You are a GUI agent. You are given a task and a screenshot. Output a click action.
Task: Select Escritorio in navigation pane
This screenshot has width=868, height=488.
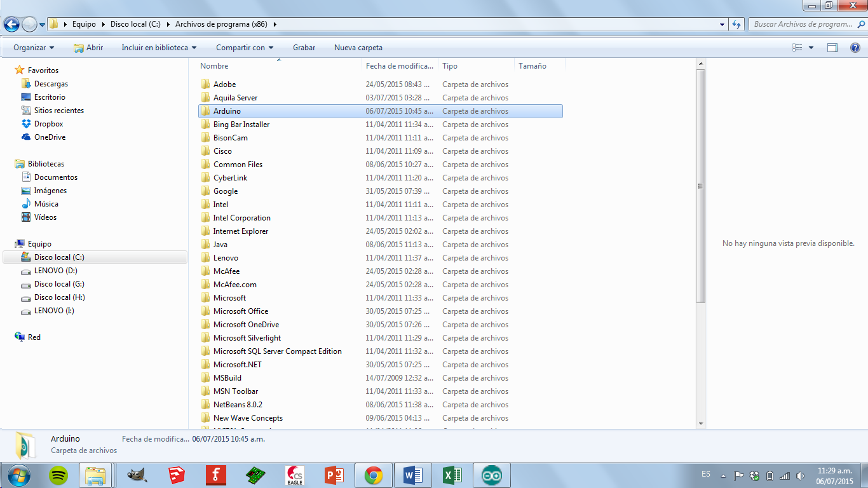(50, 97)
